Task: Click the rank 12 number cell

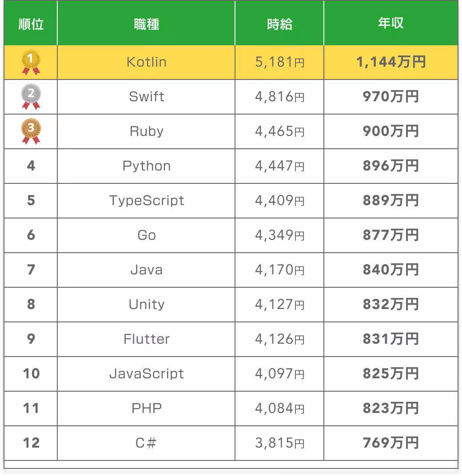Action: pyautogui.click(x=31, y=443)
